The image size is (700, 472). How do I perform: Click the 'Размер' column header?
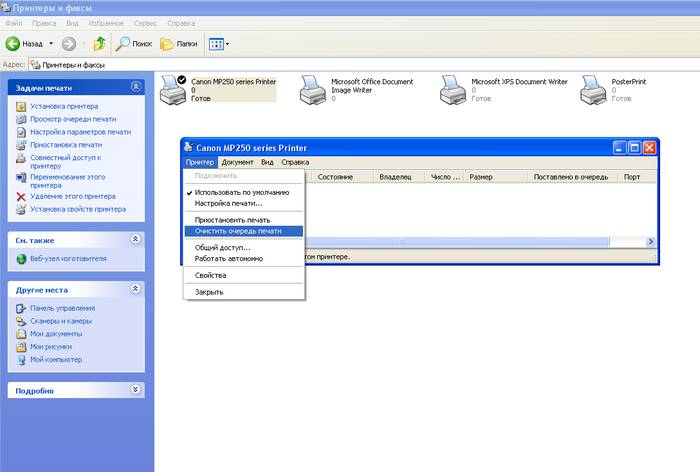click(495, 177)
